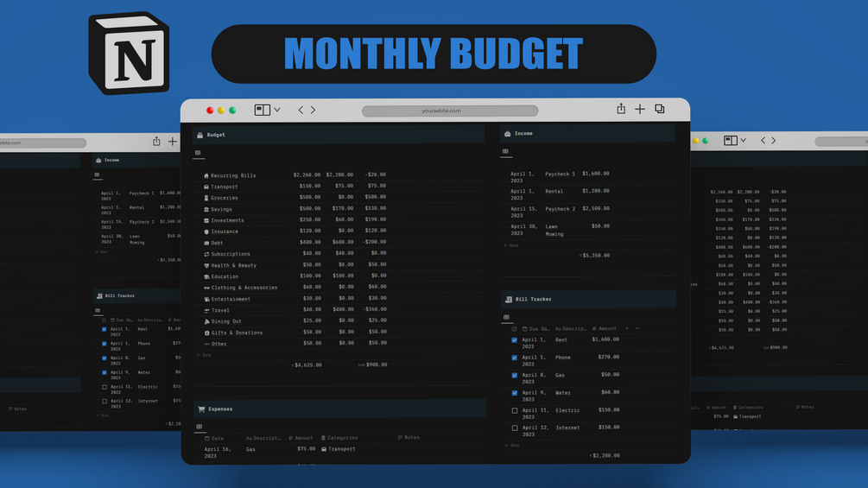The width and height of the screenshot is (868, 488).
Task: Click the address bar in left background window
Action: coord(42,143)
